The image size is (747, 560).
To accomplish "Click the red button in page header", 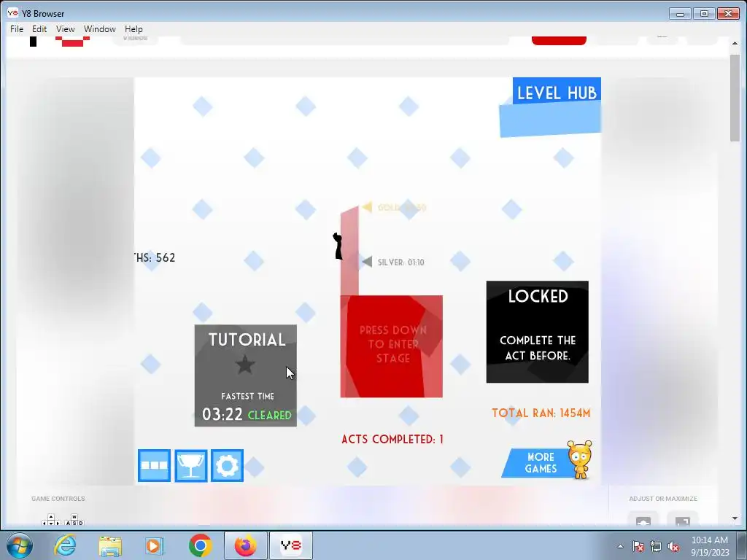I will click(x=559, y=41).
